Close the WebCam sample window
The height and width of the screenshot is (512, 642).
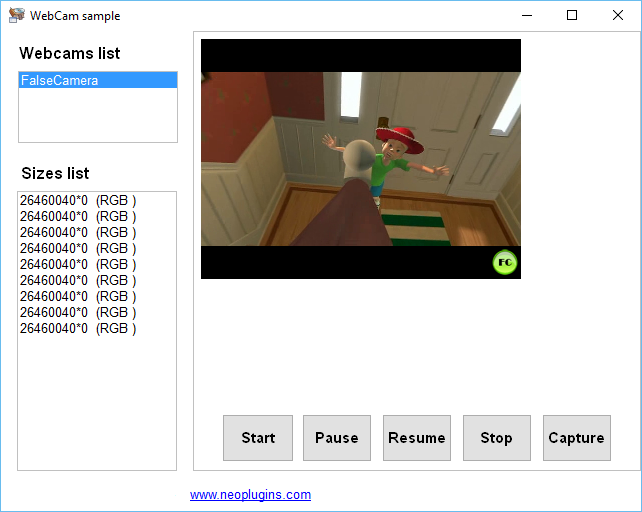pyautogui.click(x=617, y=16)
